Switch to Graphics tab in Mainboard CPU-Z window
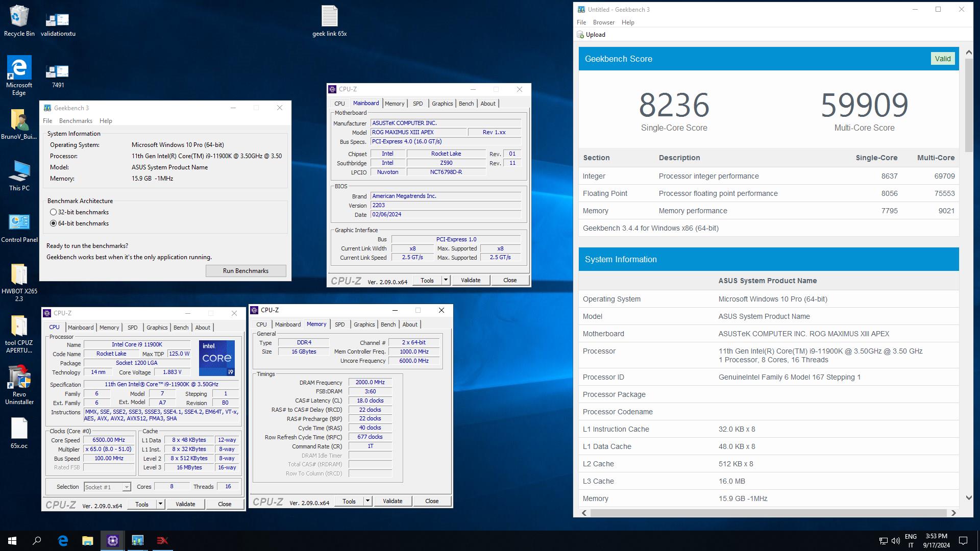This screenshot has width=980, height=551. point(442,104)
